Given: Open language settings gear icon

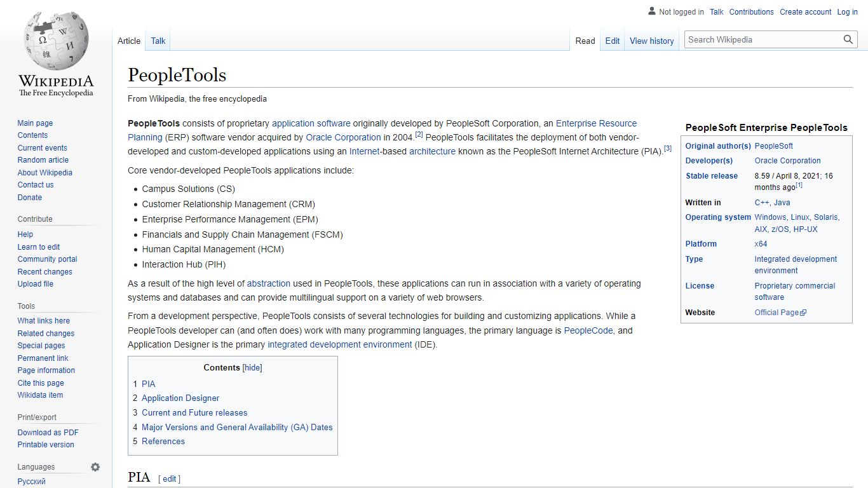Looking at the screenshot, I should point(95,467).
